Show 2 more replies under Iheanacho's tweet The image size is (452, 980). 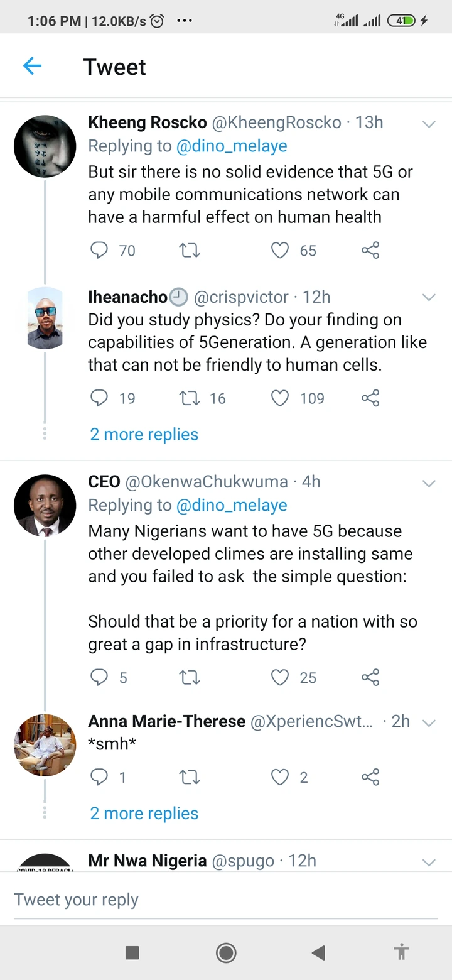(144, 434)
